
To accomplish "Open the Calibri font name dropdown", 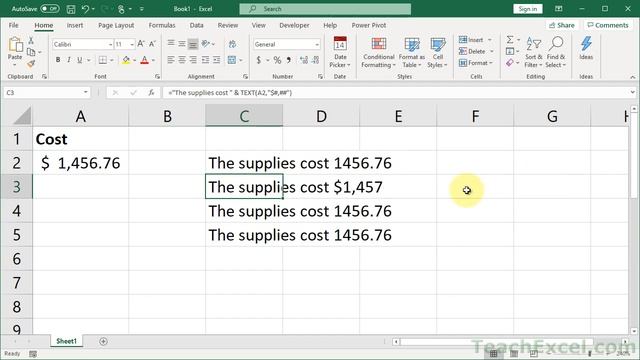I will click(x=110, y=44).
